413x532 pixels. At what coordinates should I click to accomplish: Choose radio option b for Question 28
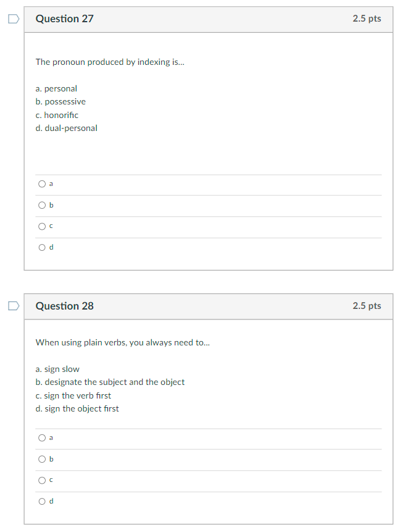click(42, 459)
